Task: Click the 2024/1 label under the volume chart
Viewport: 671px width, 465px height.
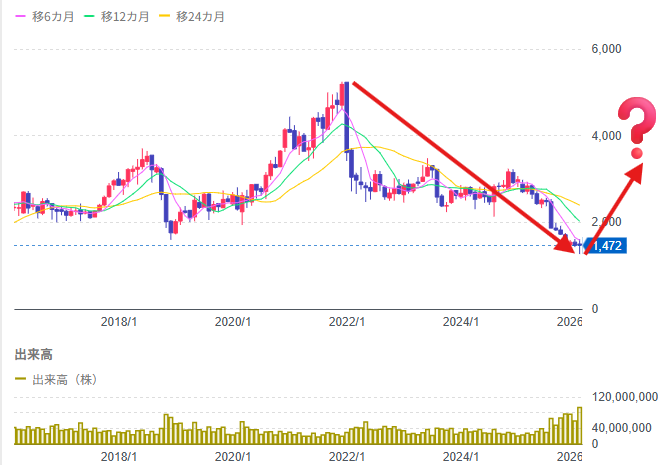Action: tap(461, 456)
